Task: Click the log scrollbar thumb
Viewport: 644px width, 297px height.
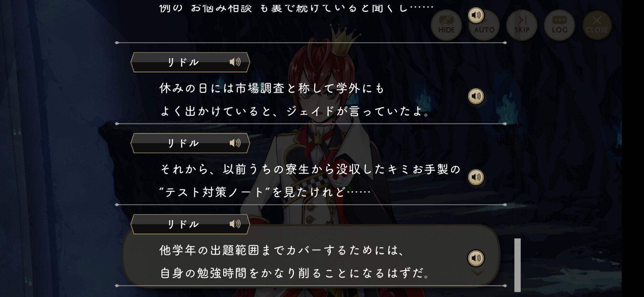Action: [517, 265]
